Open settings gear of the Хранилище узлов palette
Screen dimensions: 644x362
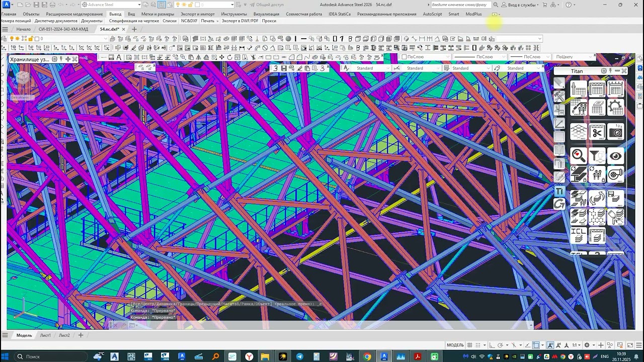point(55,59)
